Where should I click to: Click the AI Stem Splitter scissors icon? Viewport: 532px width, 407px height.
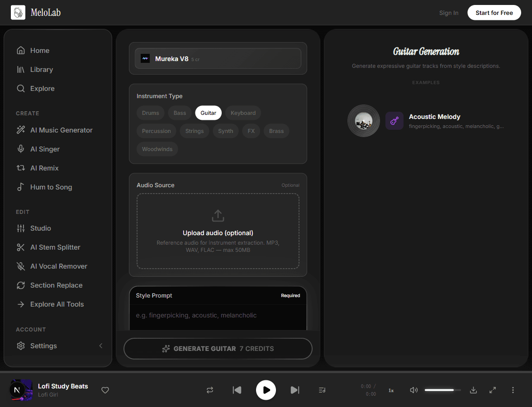pos(21,247)
